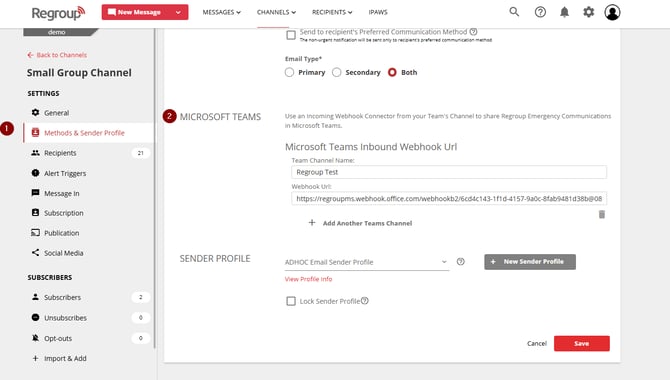The height and width of the screenshot is (380, 670).
Task: Select the Both email type
Action: 392,72
